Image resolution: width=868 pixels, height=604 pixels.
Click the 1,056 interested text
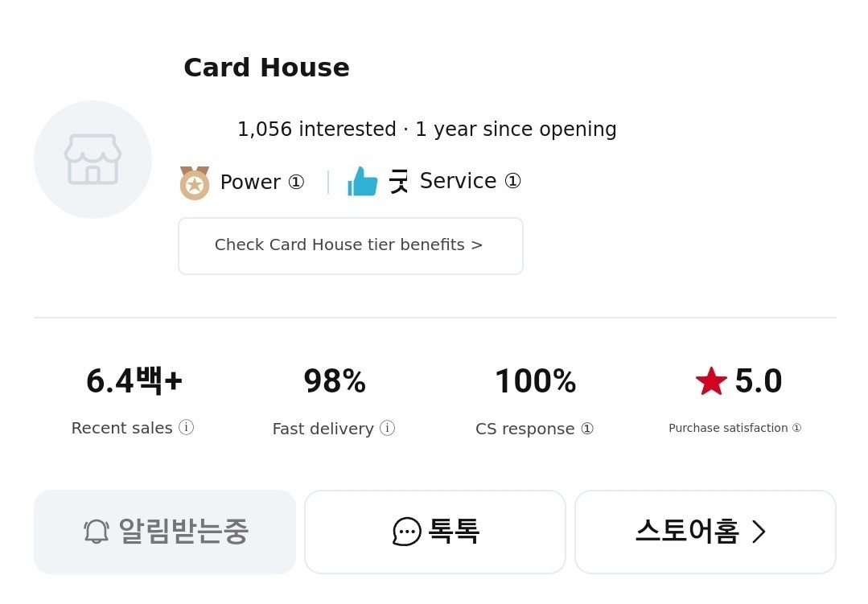pos(316,129)
